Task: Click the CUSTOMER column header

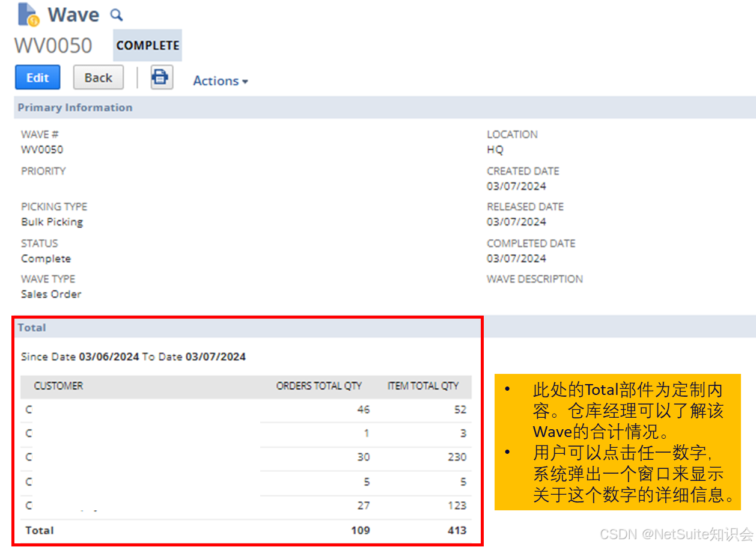Action: click(58, 386)
